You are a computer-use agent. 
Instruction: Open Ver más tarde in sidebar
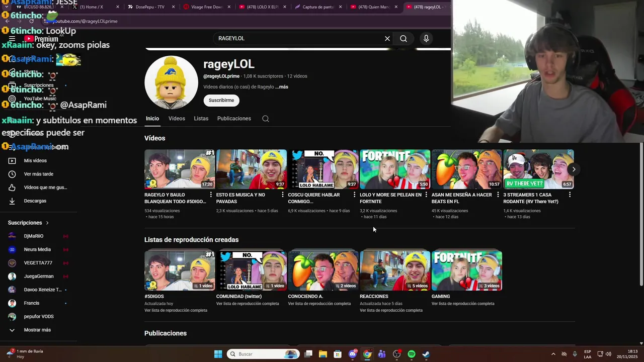point(39,174)
